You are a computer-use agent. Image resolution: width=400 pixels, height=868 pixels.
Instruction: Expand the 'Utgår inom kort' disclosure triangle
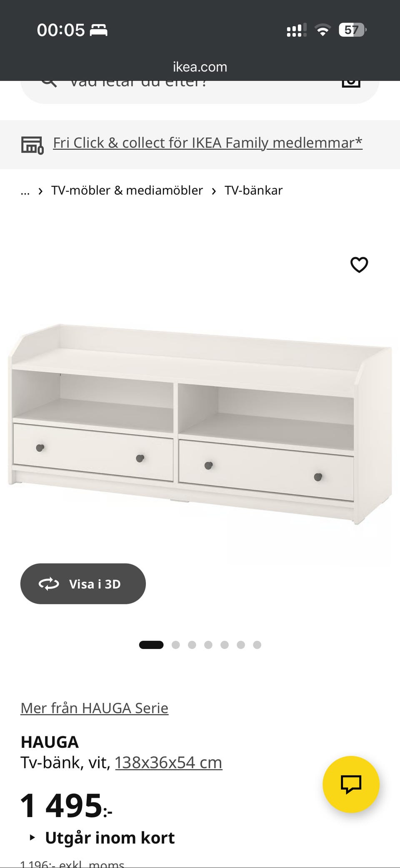32,837
